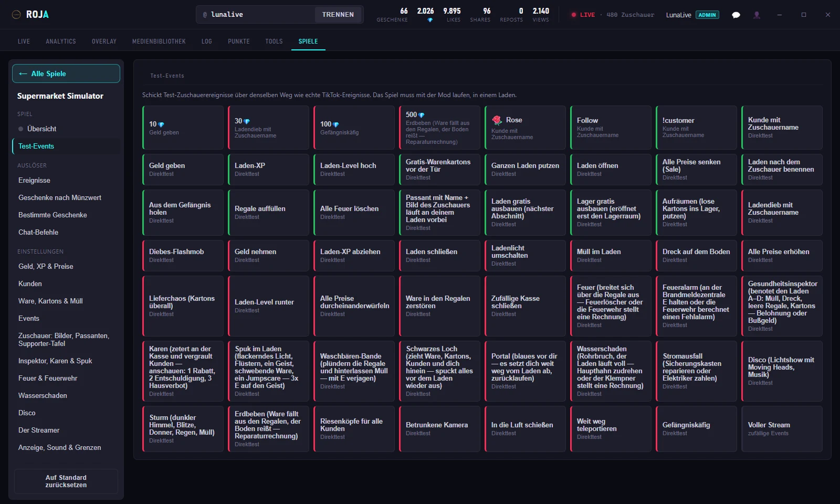Open the PUNKTE tab
Screen dimensions: 840x504
coord(239,41)
